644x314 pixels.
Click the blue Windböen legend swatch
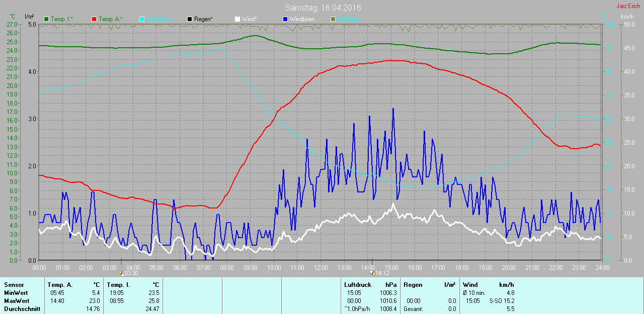tap(285, 19)
